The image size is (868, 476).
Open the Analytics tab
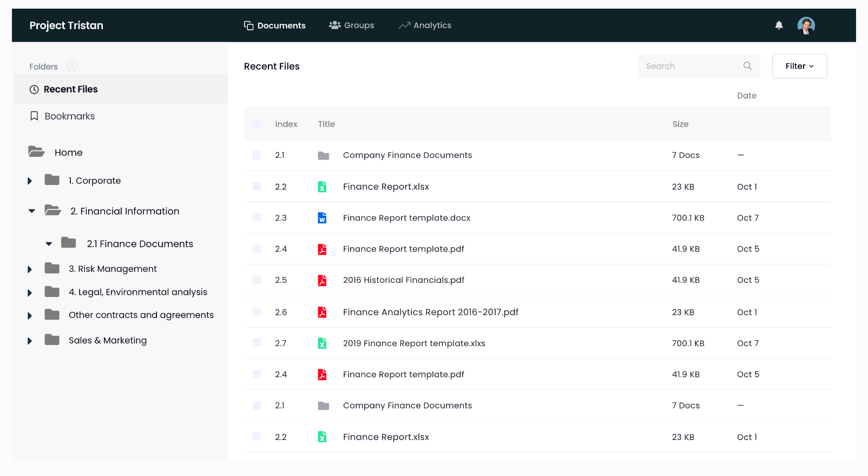pyautogui.click(x=425, y=25)
